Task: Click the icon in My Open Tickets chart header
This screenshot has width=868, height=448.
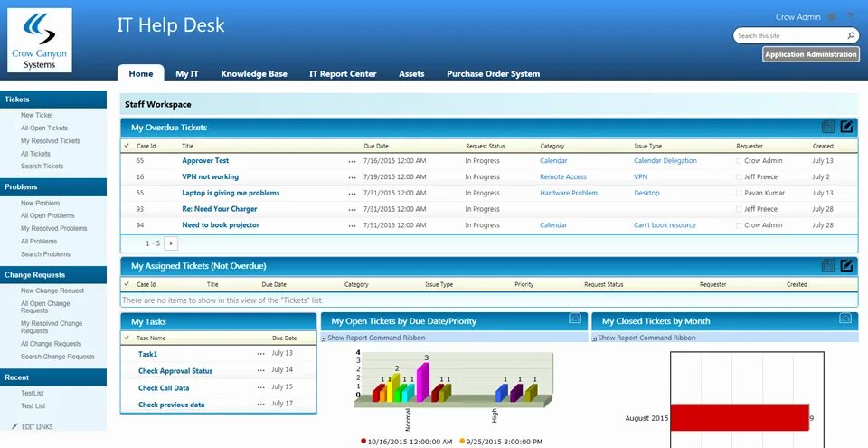Action: pyautogui.click(x=575, y=319)
